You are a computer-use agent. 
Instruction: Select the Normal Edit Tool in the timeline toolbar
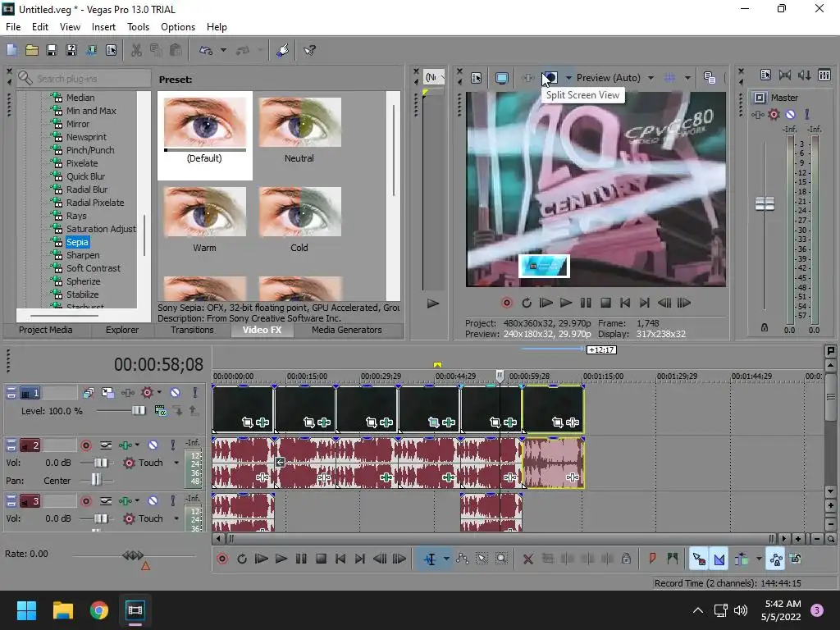click(430, 559)
